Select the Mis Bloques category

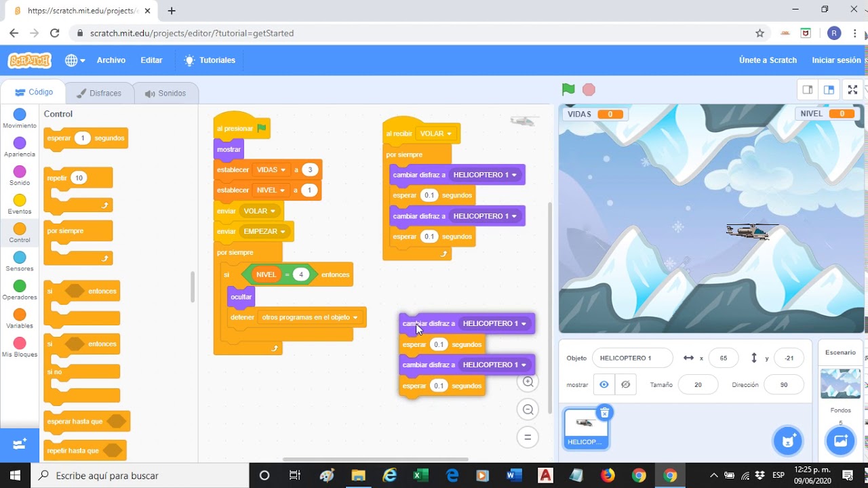pyautogui.click(x=20, y=347)
